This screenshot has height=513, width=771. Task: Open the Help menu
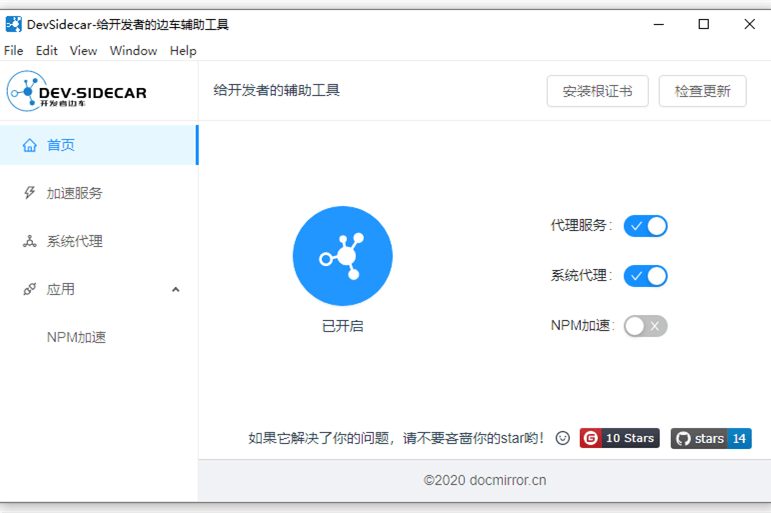tap(183, 50)
